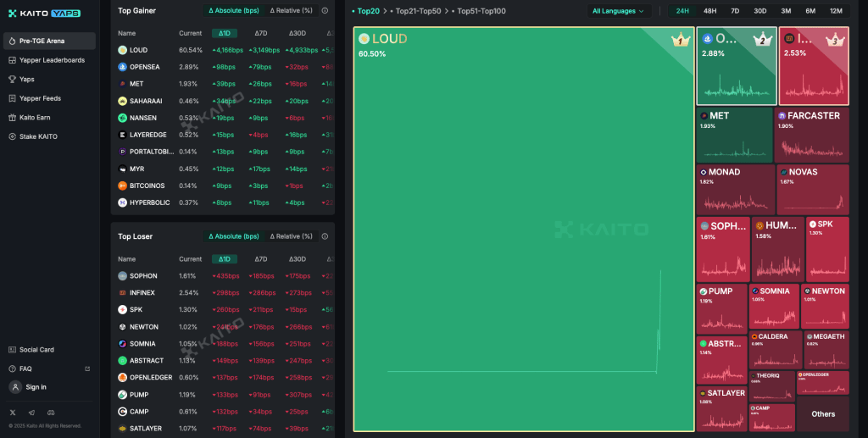Click the SOPHON token icon in Top Loser
868x438 pixels.
123,276
